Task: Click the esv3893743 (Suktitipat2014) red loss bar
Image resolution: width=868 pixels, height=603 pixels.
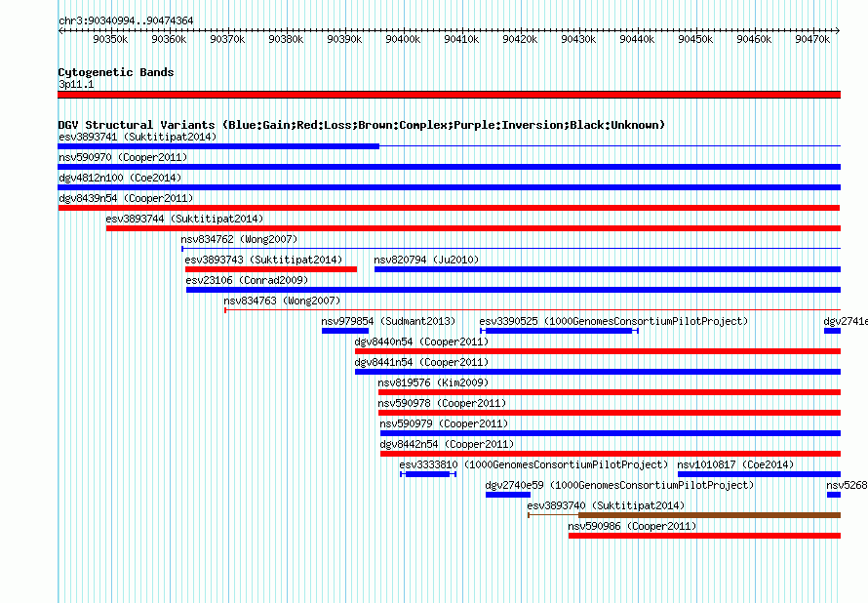Action: 271,269
